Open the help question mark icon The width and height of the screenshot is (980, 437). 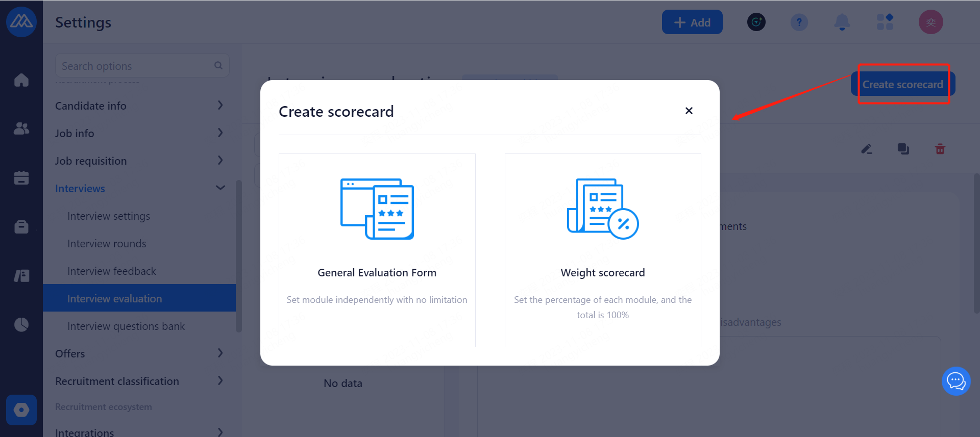799,22
